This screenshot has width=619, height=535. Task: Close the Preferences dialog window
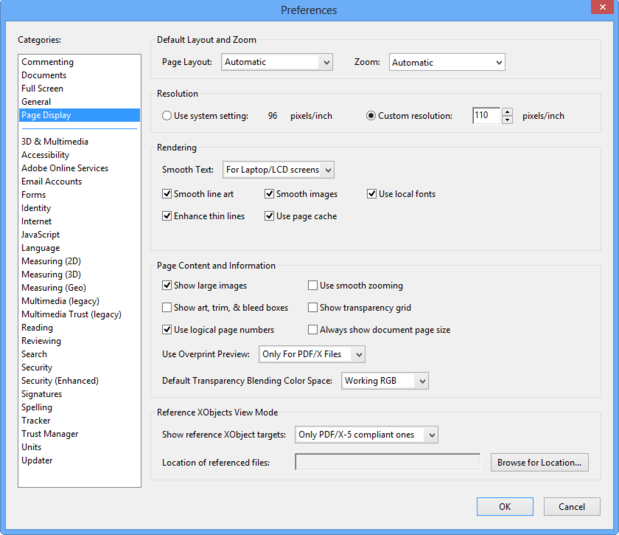tap(599, 9)
